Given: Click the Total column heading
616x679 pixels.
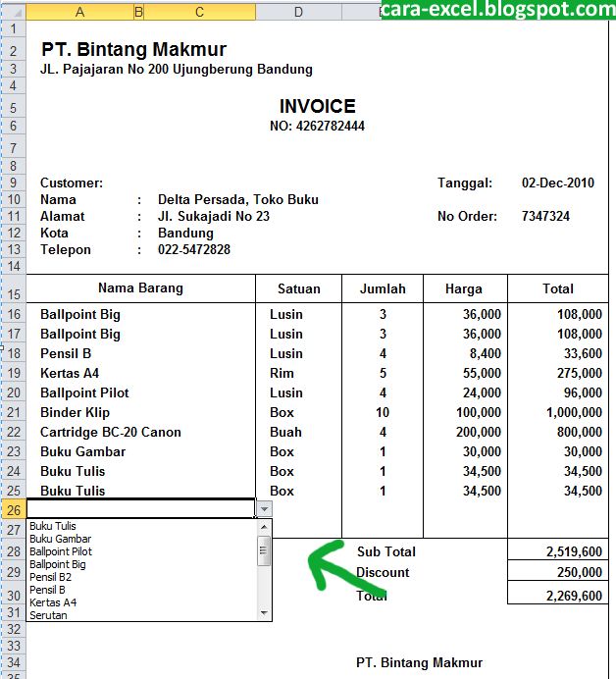Looking at the screenshot, I should click(558, 288).
